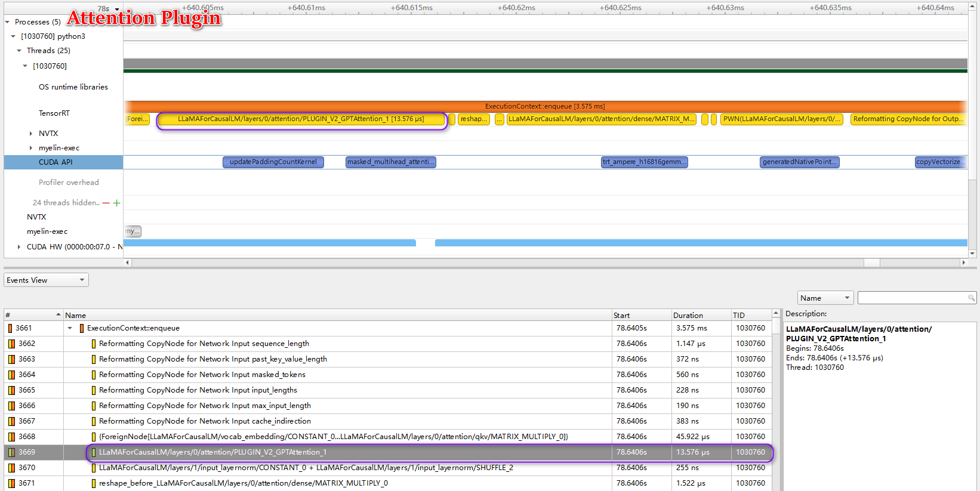
Task: Collapse the [1030760] python3 process node
Action: click(13, 36)
